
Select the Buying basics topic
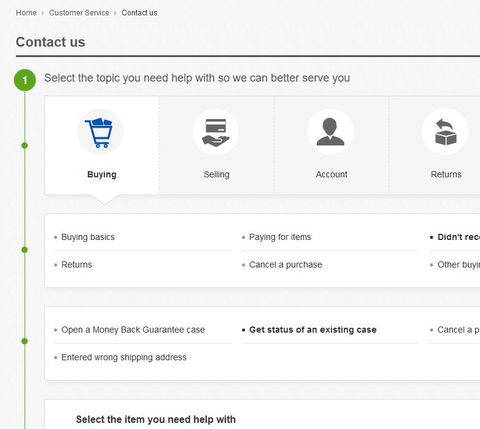pos(88,237)
